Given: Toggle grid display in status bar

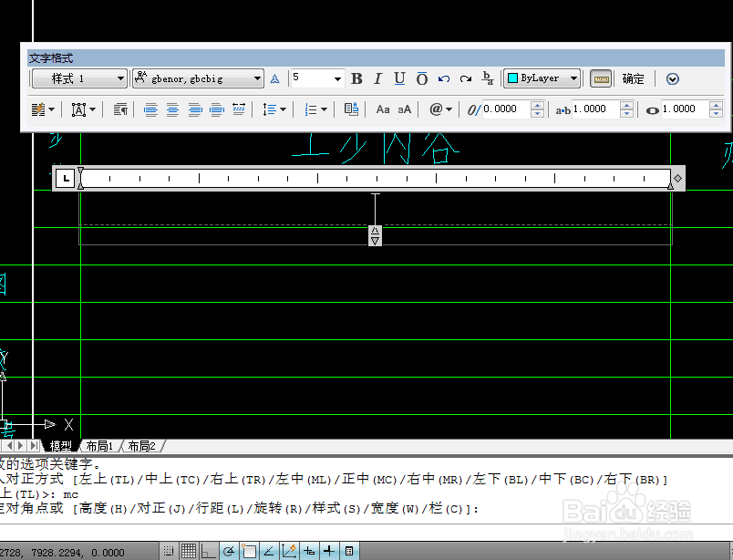Looking at the screenshot, I should click(x=189, y=551).
